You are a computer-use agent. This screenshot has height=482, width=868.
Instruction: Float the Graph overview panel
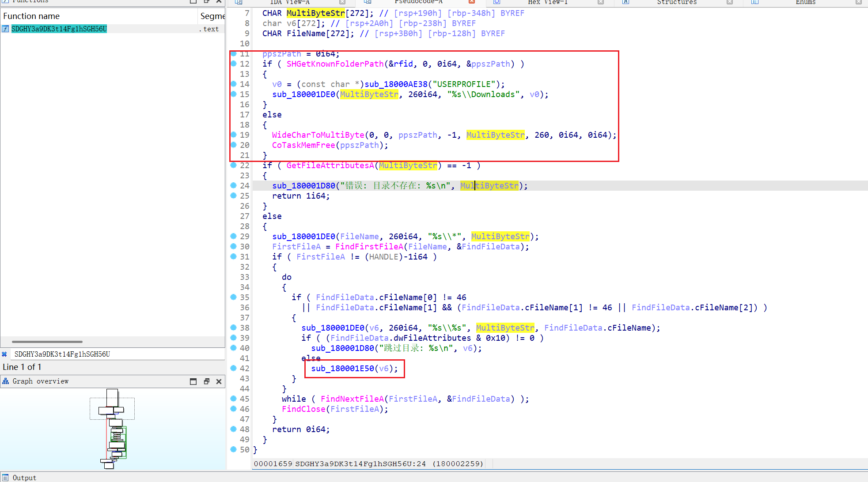click(206, 381)
